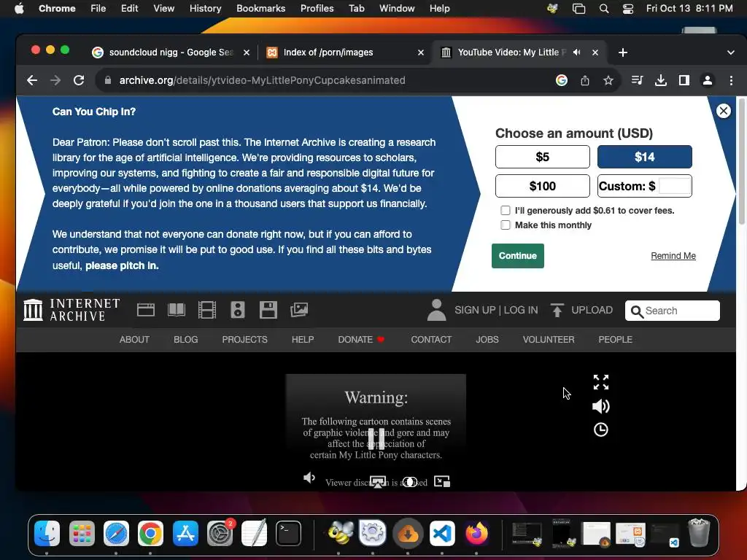Open the ABOUT navigation link
Screen dimensions: 747x560
pyautogui.click(x=134, y=340)
